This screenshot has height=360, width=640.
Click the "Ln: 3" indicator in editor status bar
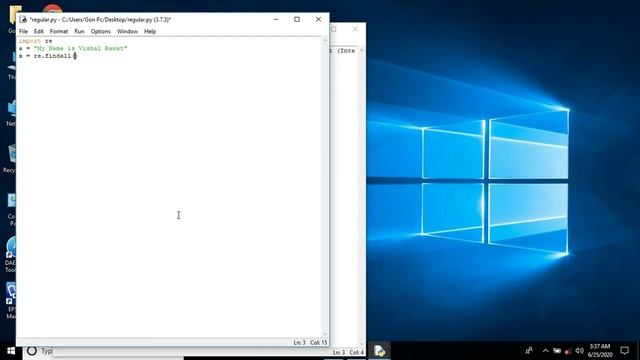point(300,342)
